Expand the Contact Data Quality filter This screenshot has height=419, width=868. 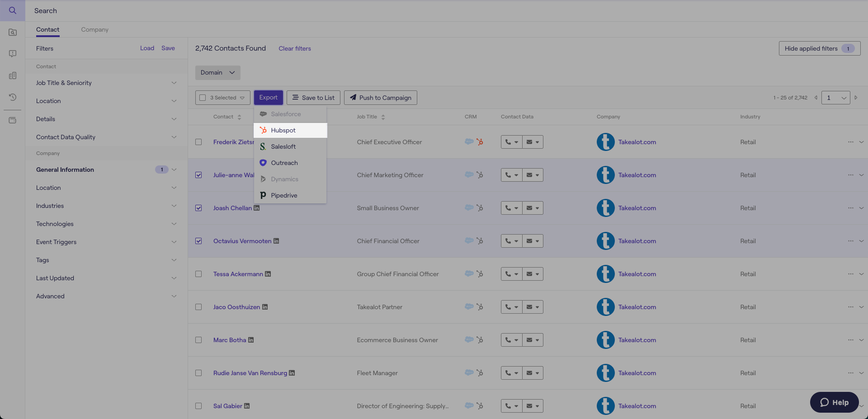pyautogui.click(x=106, y=137)
